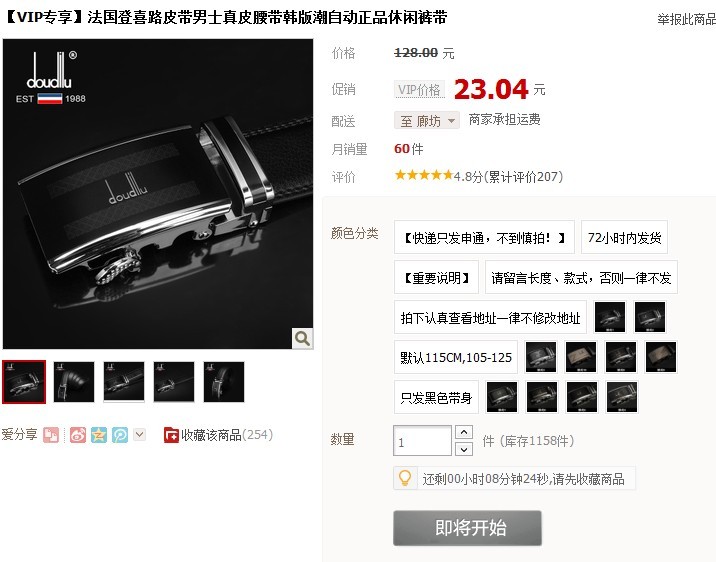Share via the yellow Qzone star icon
The width and height of the screenshot is (716, 562).
tap(99, 435)
